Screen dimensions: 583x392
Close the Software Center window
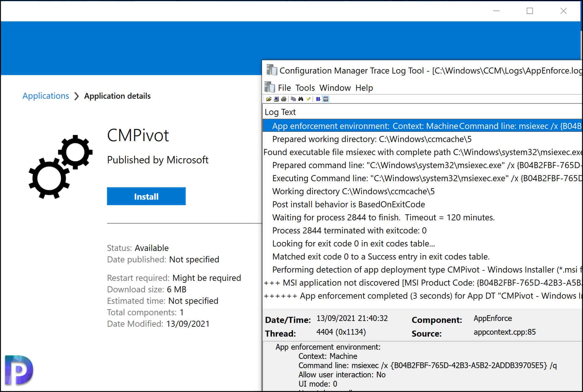point(563,11)
